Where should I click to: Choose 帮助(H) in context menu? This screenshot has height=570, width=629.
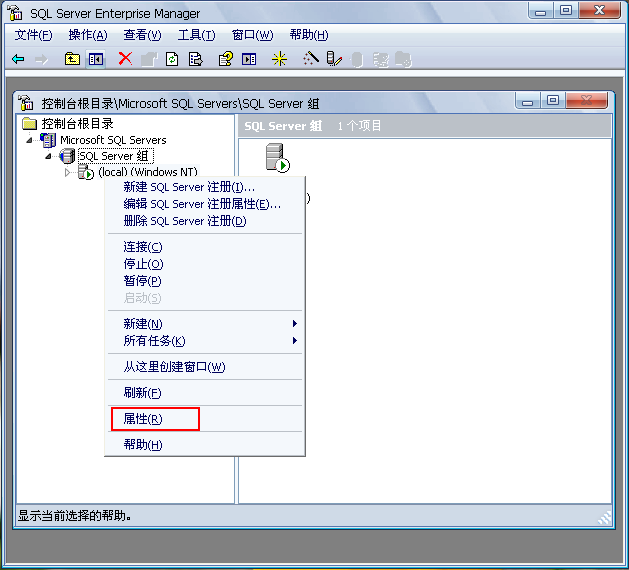[x=205, y=444]
